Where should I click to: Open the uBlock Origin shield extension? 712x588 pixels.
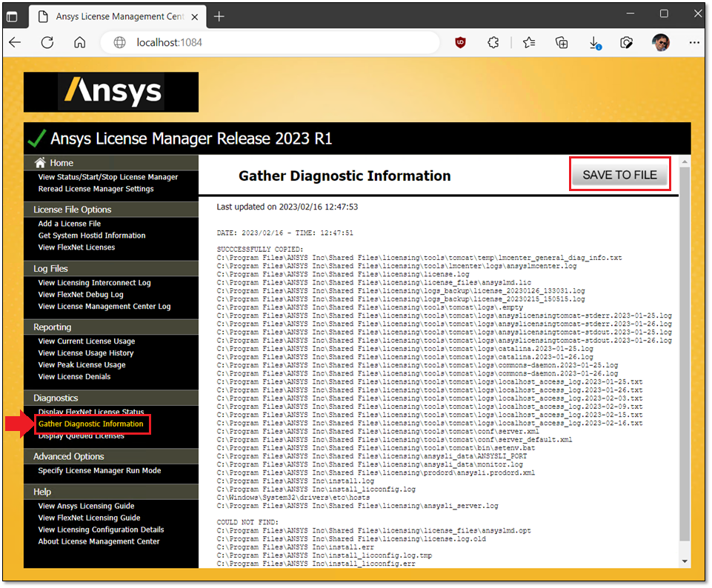(460, 43)
